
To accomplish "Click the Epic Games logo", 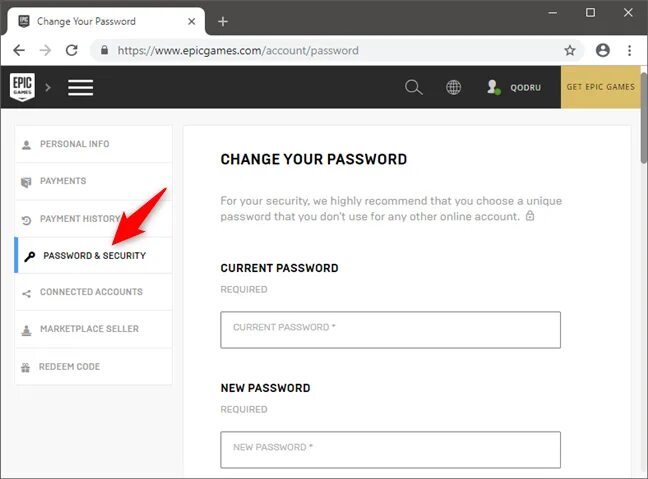I will tap(22, 87).
